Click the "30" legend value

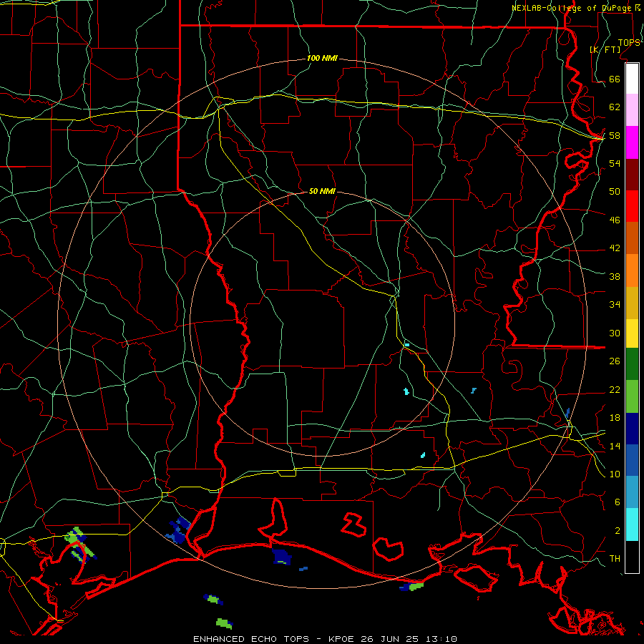(615, 333)
